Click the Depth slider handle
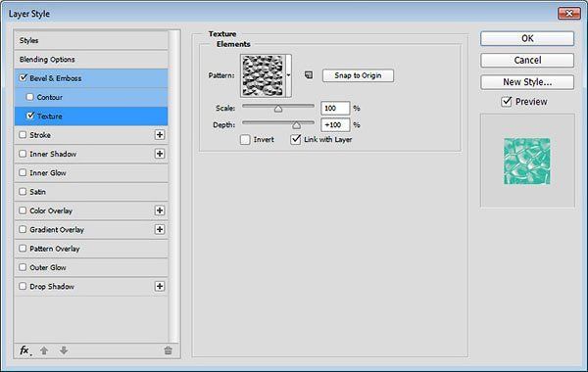The height and width of the screenshot is (372, 588). point(296,125)
